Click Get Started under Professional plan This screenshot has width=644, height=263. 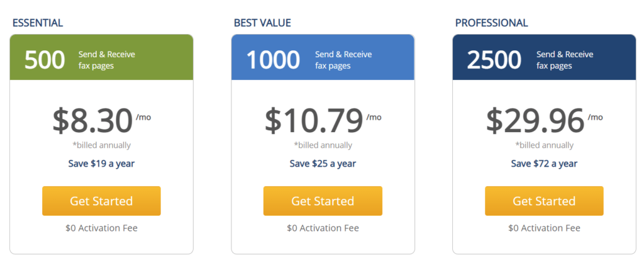coord(544,201)
